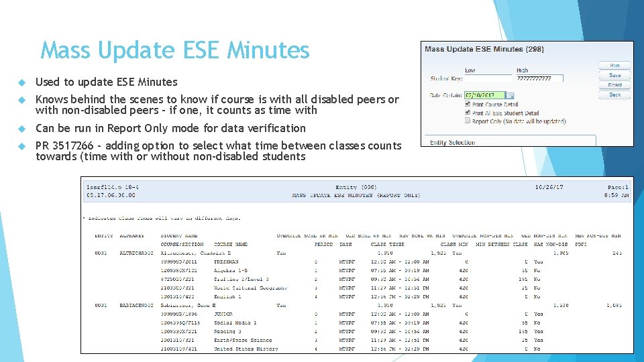The height and width of the screenshot is (362, 644).
Task: Click course name 'Earth/Space Science'
Action: point(243,341)
